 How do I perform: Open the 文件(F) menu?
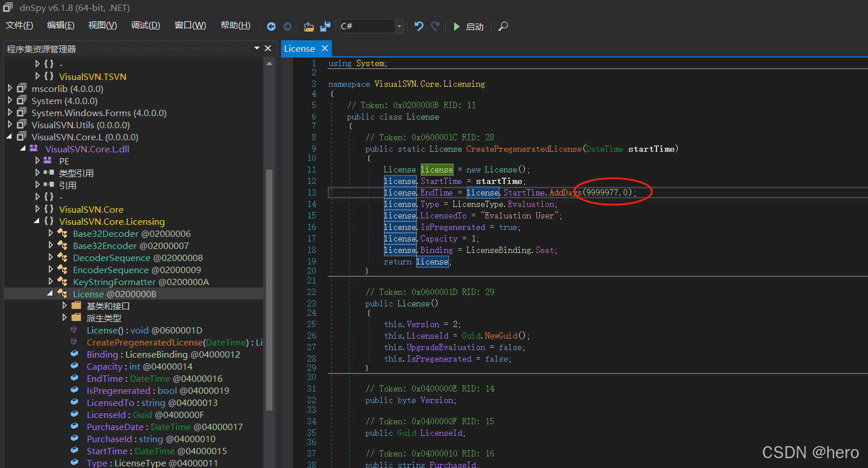[20, 25]
